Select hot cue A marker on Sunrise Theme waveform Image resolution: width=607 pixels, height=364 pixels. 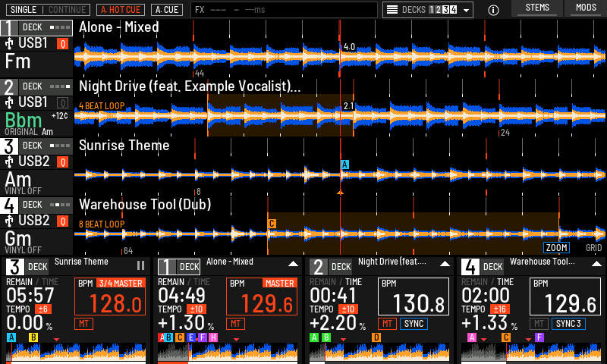pos(344,165)
